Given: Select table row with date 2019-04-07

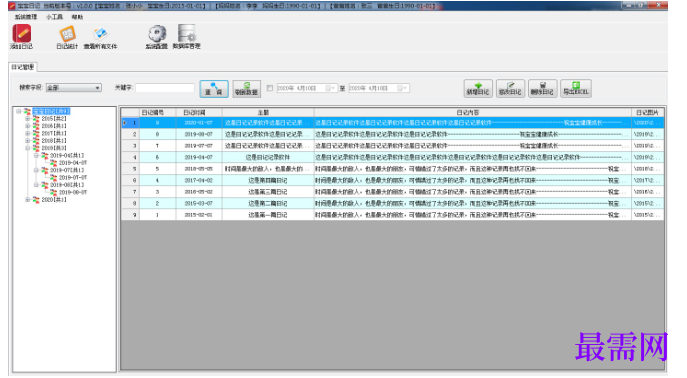Looking at the screenshot, I should pyautogui.click(x=393, y=157).
